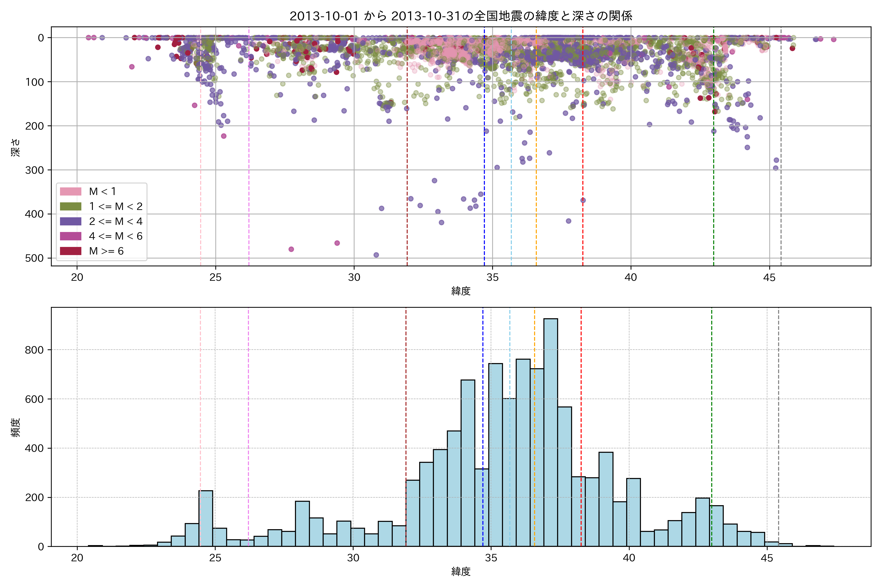Click the magenta 4 <= M < 6 legend swatch
This screenshot has height=588, width=882.
point(71,236)
